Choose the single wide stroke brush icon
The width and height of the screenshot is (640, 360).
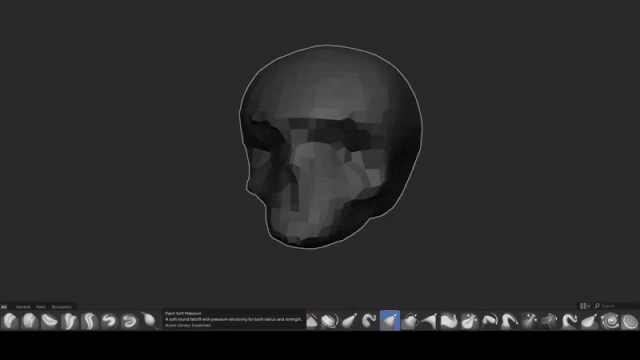click(x=10, y=321)
